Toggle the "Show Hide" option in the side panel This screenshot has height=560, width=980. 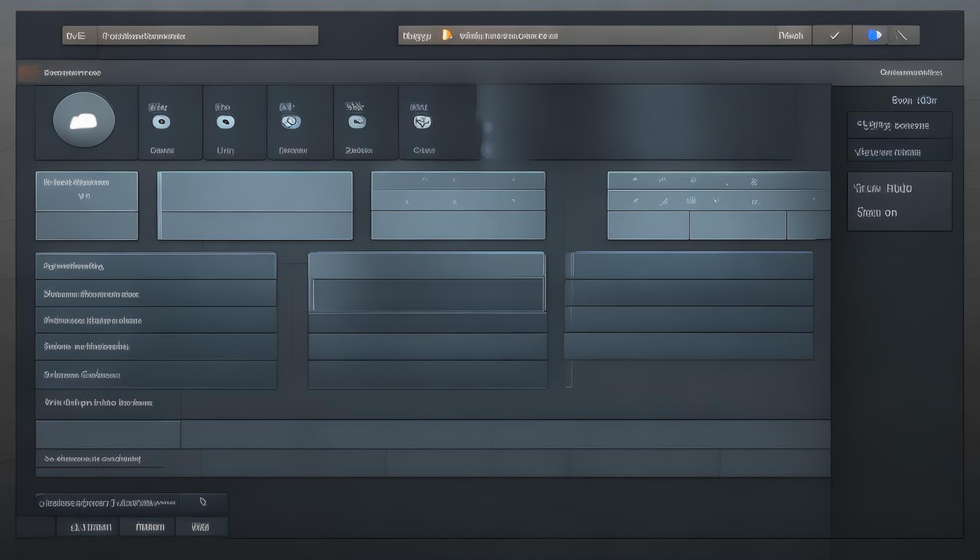[882, 188]
